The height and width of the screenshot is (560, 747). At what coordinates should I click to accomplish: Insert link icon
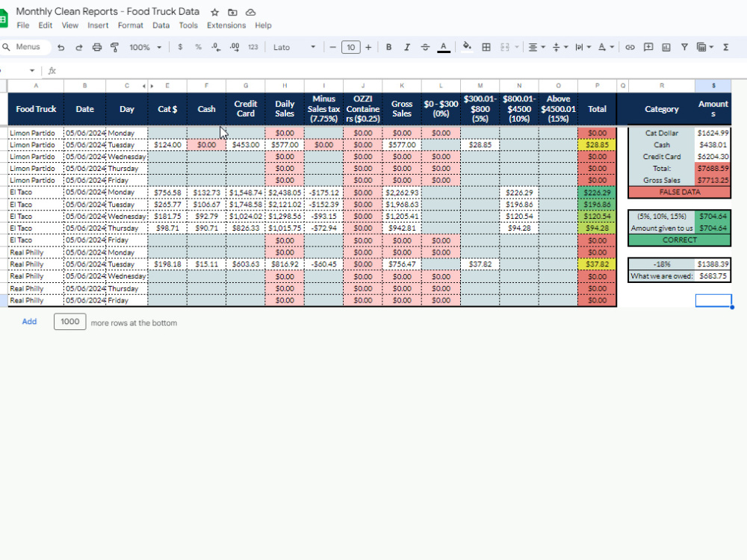(x=630, y=47)
